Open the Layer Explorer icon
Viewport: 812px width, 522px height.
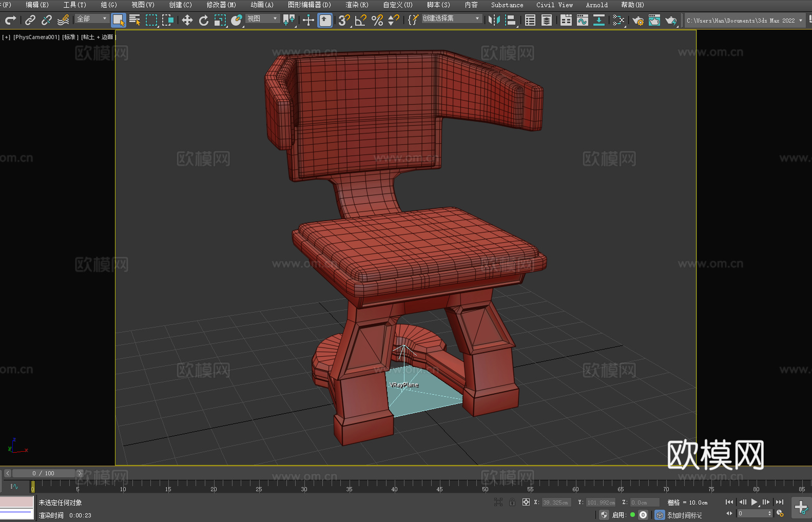coord(547,20)
